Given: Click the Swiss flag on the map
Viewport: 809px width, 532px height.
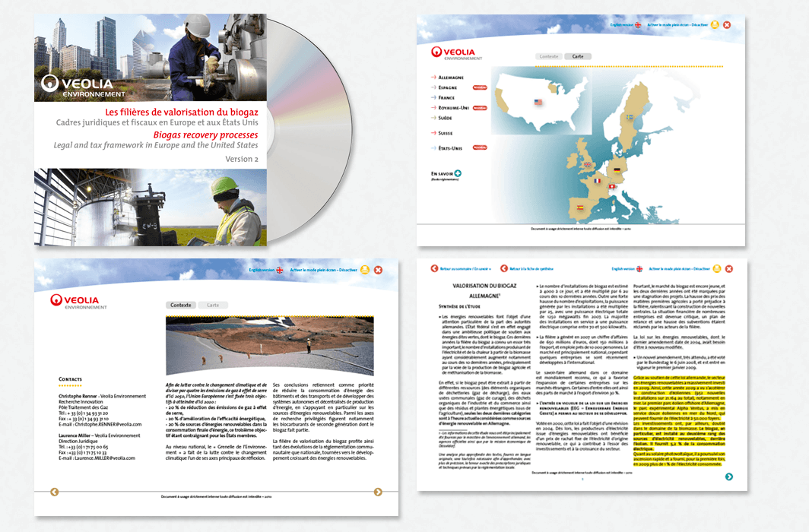Looking at the screenshot, I should pos(612,187).
